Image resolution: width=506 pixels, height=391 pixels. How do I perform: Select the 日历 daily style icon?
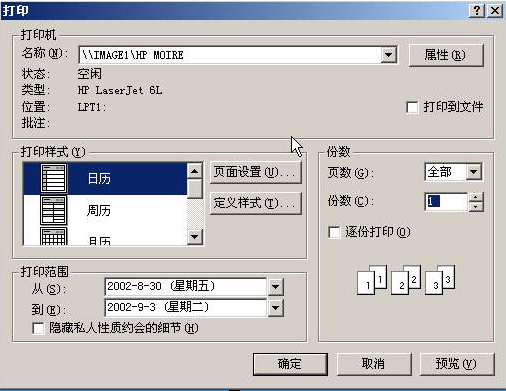(53, 178)
